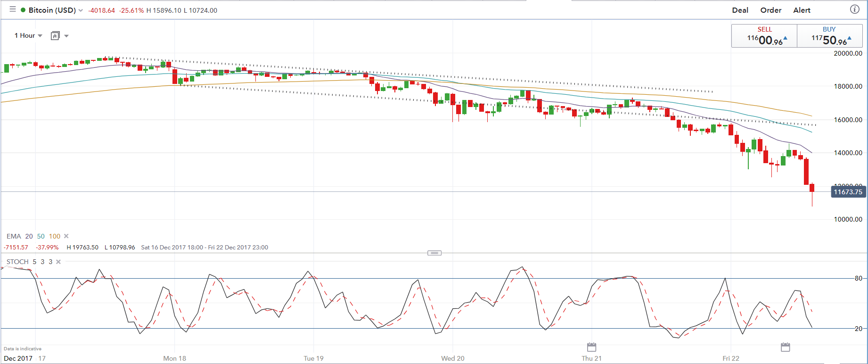Remove the STOCH indicator
The height and width of the screenshot is (364, 868).
[x=58, y=262]
